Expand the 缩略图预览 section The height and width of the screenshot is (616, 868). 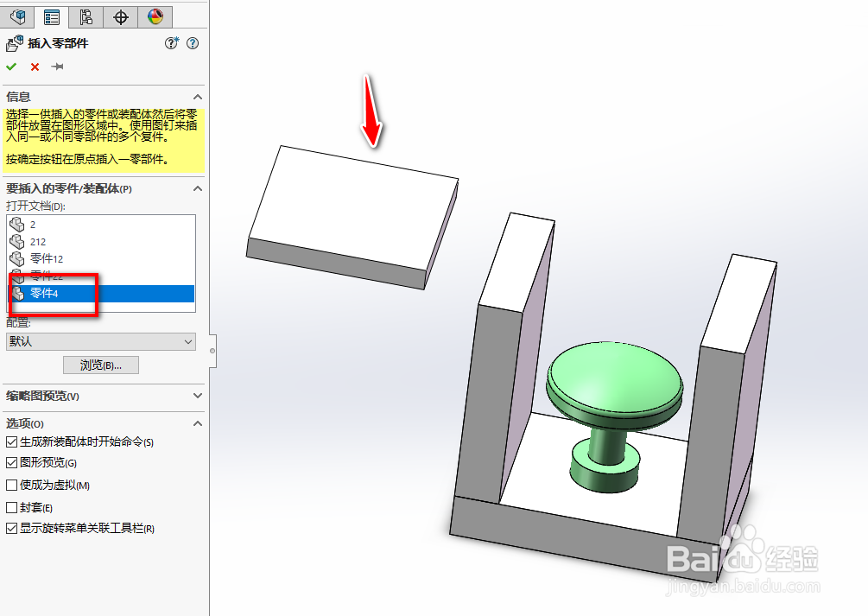point(198,396)
